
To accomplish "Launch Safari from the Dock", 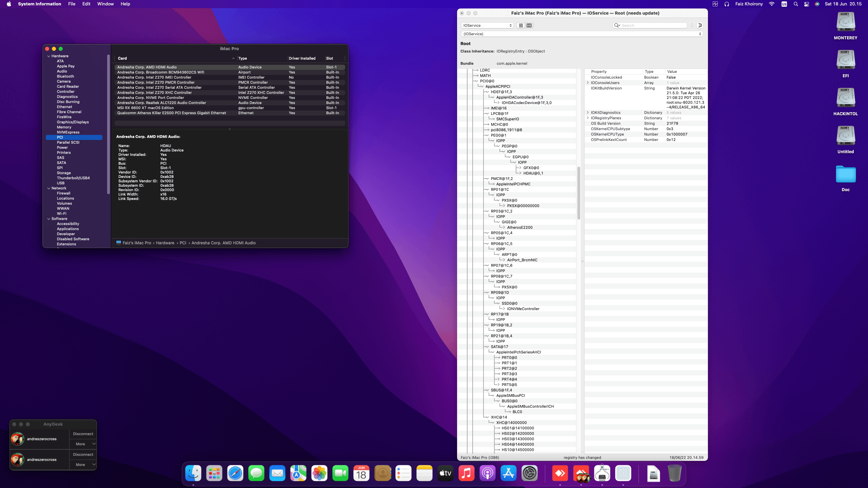I will (235, 473).
